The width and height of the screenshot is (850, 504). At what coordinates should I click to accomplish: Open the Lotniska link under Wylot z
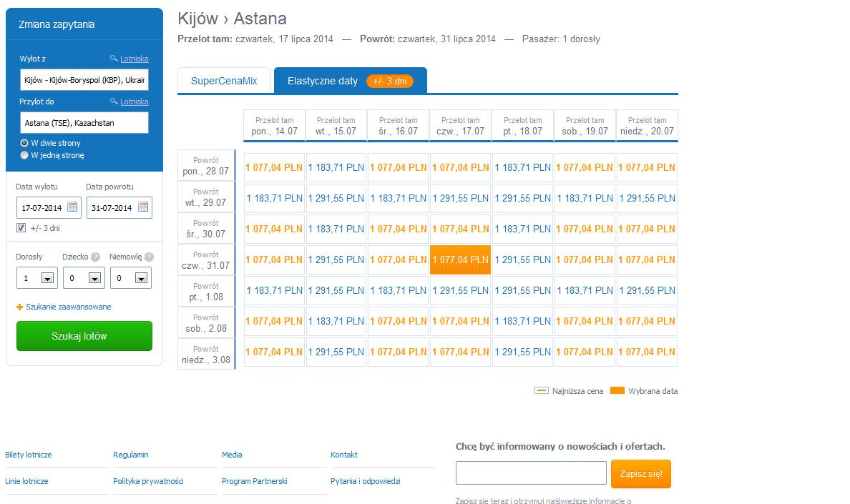(134, 59)
